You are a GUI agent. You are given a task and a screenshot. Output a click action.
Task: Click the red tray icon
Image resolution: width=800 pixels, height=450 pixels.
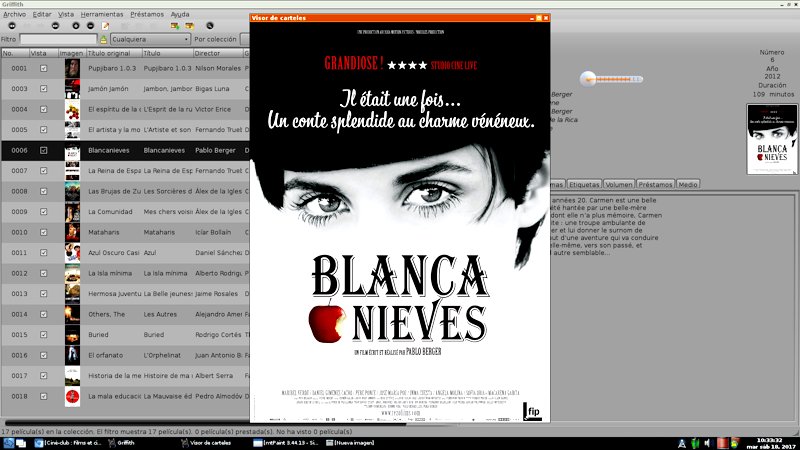722,443
